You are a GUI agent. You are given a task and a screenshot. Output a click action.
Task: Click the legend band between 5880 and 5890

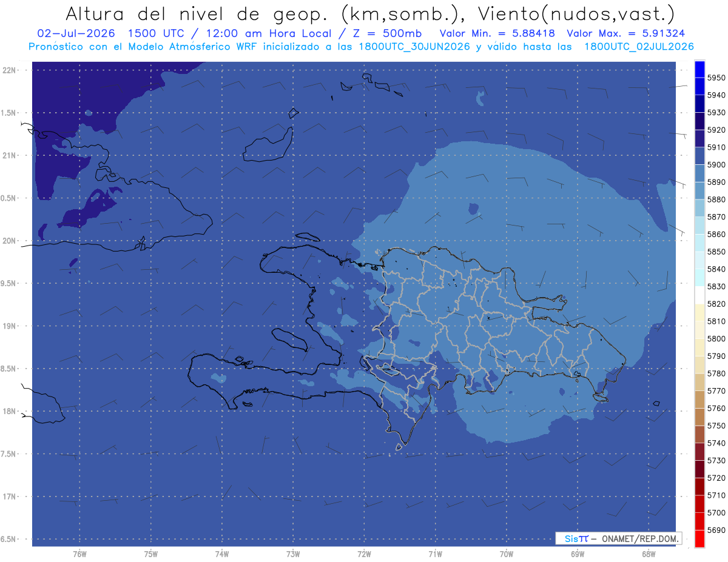[699, 190]
